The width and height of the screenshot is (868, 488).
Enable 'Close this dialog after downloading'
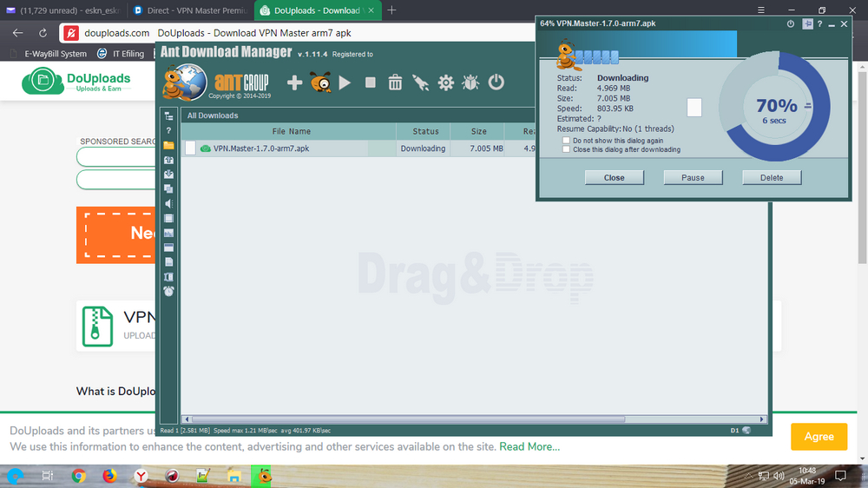click(x=566, y=149)
